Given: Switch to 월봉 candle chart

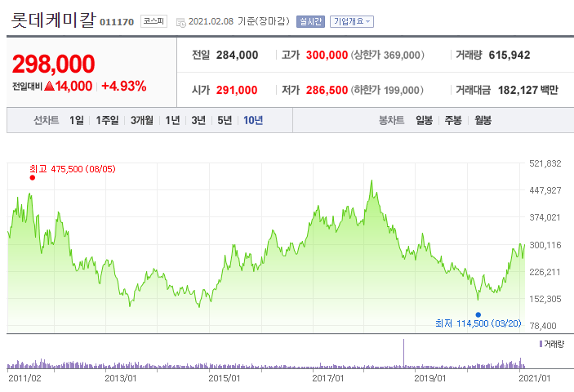Looking at the screenshot, I should pos(483,120).
